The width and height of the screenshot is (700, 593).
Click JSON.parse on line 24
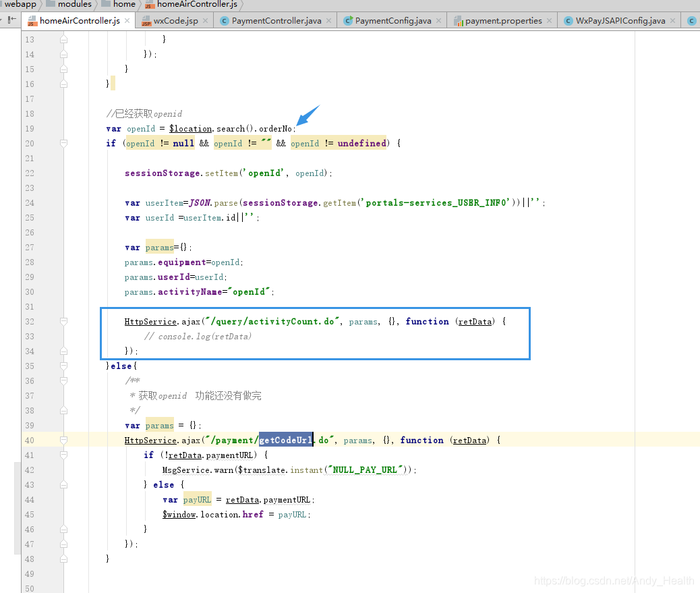pos(213,203)
